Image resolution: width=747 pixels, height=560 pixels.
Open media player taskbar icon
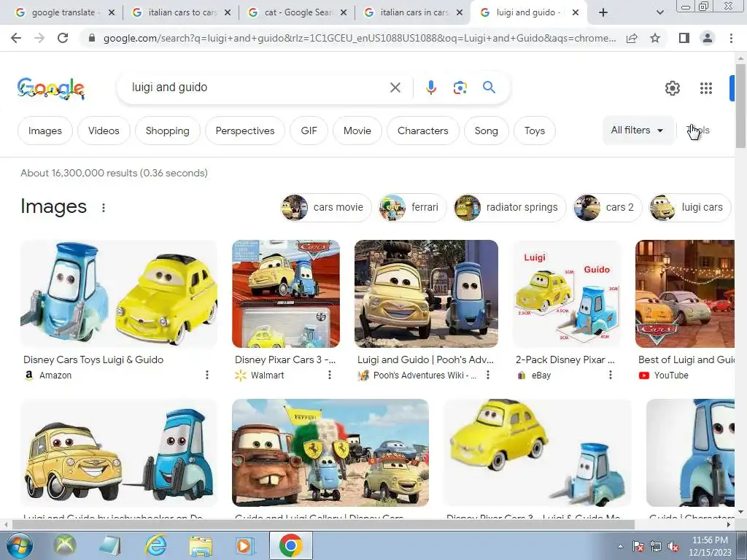point(245,545)
